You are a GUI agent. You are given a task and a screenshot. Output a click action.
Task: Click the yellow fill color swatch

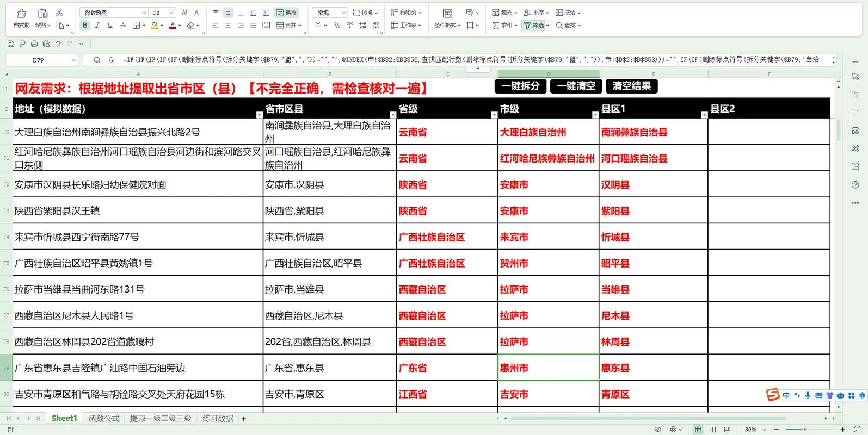pyautogui.click(x=155, y=25)
